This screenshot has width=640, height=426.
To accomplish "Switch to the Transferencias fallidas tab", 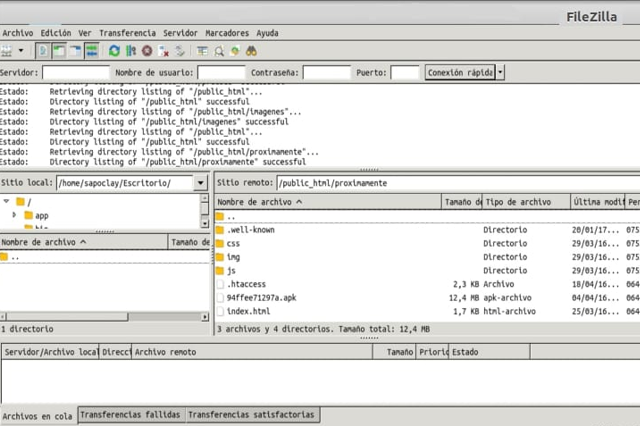I will [130, 414].
